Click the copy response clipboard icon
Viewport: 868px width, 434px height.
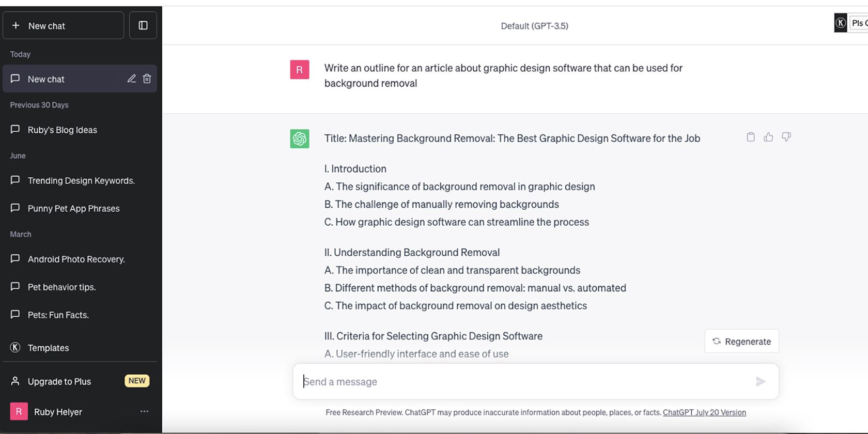pos(751,137)
